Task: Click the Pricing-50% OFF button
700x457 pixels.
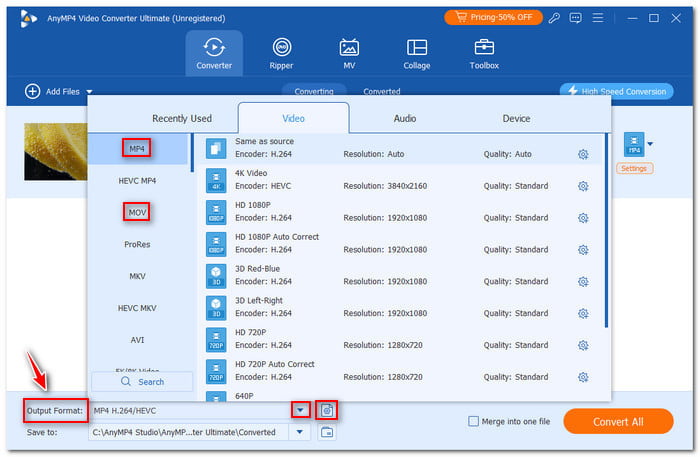Action: click(493, 17)
